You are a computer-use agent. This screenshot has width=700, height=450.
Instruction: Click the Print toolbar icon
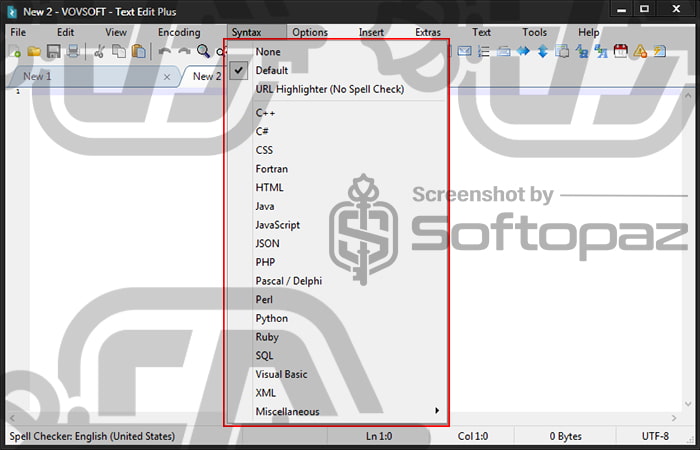(73, 51)
